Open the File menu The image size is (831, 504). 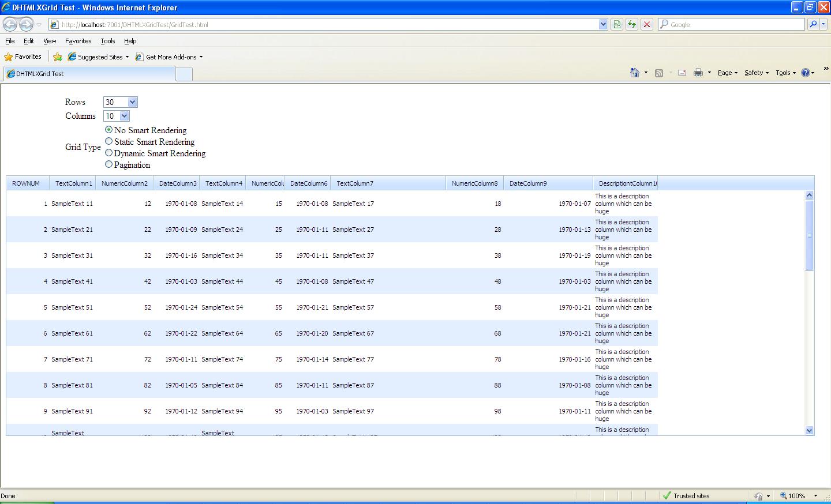click(x=10, y=41)
